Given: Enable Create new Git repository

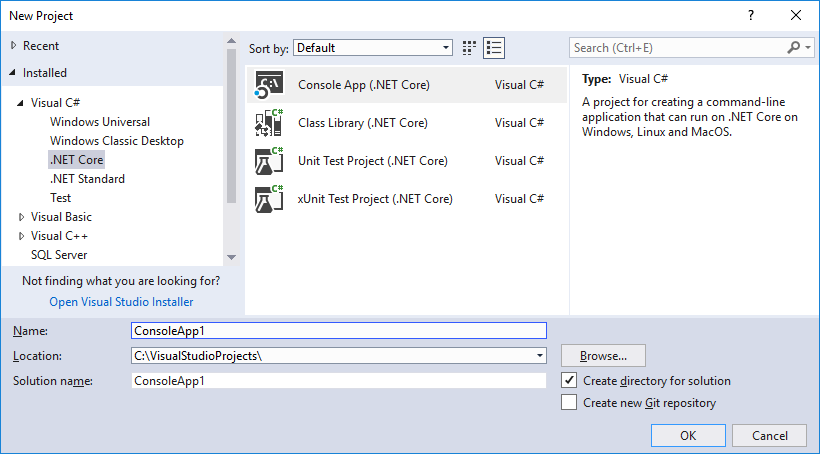Looking at the screenshot, I should [569, 403].
